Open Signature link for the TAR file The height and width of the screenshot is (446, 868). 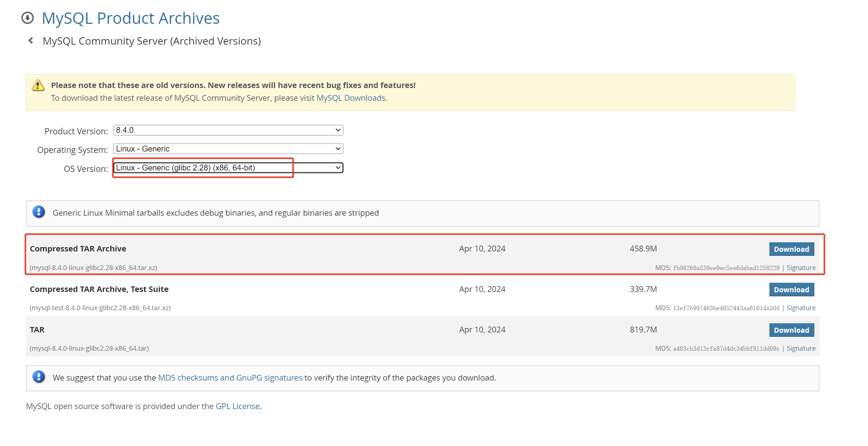click(801, 348)
